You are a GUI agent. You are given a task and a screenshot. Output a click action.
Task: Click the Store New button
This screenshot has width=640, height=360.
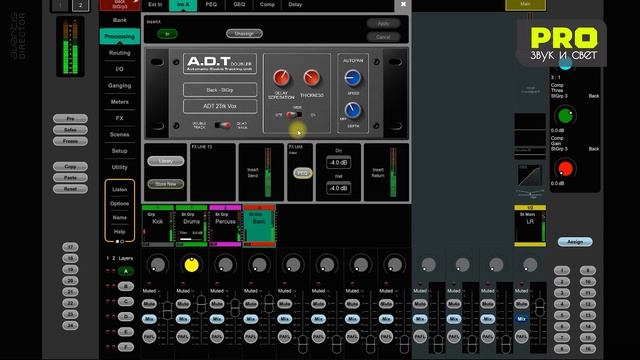pyautogui.click(x=166, y=184)
